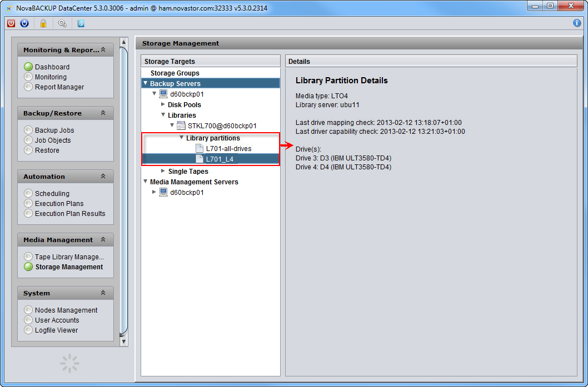Expand d60bckp01 under Media Management Servers
The height and width of the screenshot is (387, 588).
tap(154, 192)
